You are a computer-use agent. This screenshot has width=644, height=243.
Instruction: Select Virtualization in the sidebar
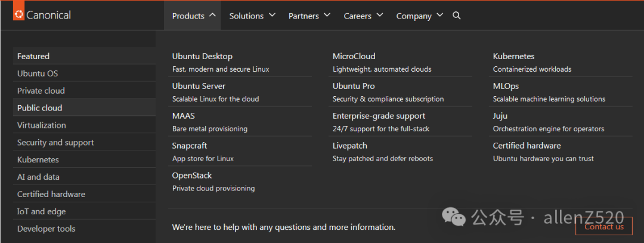[84, 125]
